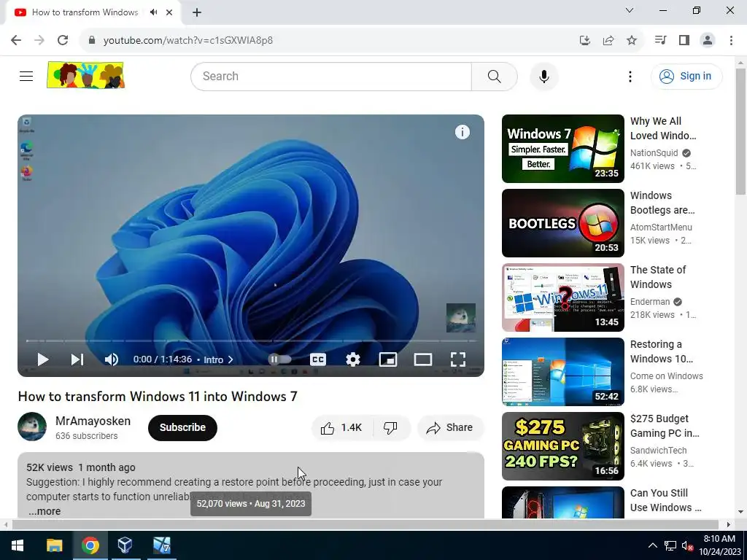Open the network icon in system tray
The height and width of the screenshot is (560, 747).
[x=670, y=545]
